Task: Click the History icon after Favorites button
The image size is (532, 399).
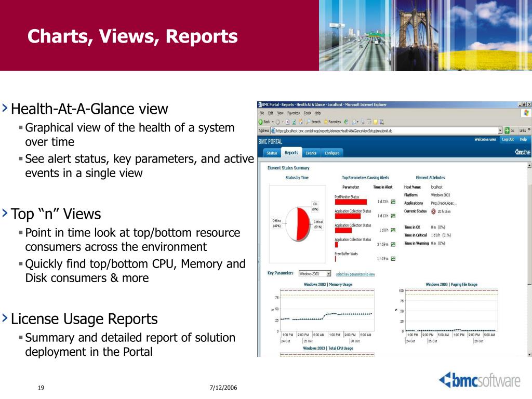Action: click(346, 122)
